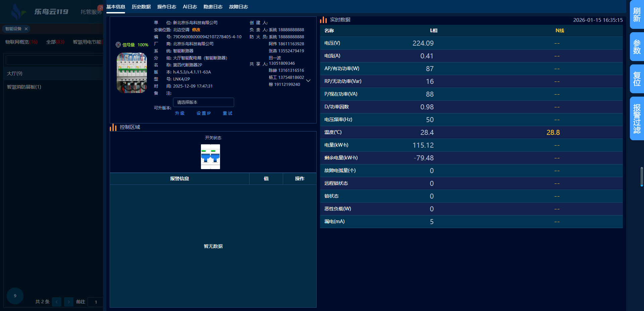
Task: Open the device photo thumbnail of breakers
Action: click(131, 73)
